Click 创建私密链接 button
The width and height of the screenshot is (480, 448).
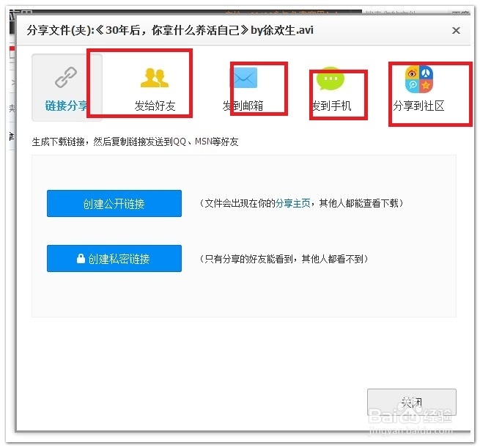(x=114, y=258)
